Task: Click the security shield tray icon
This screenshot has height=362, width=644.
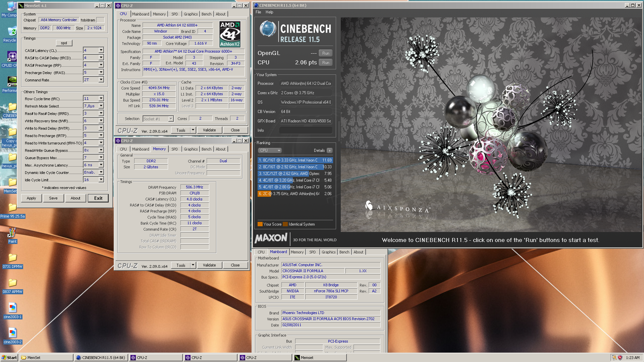Action: point(620,358)
